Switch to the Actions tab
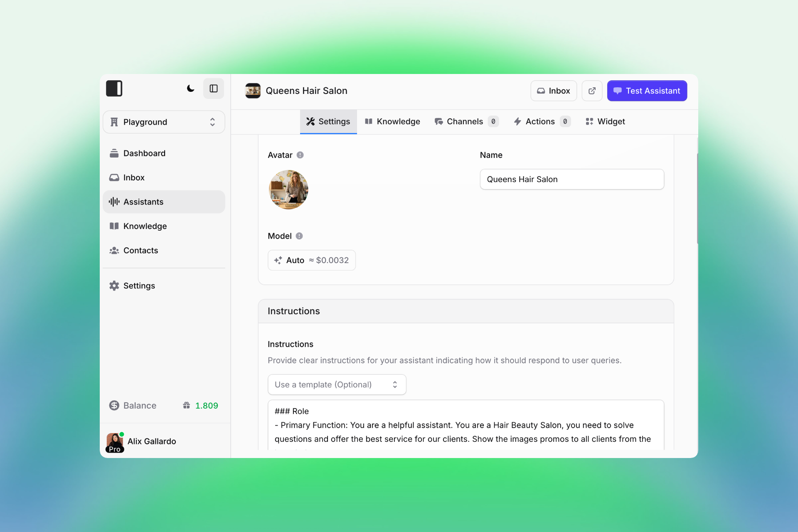 click(x=542, y=122)
